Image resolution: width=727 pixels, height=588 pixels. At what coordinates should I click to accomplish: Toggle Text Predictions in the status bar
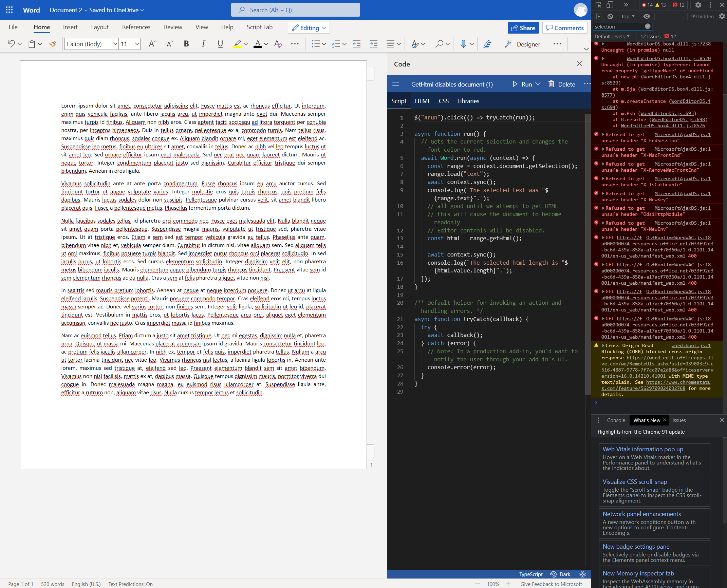[x=130, y=584]
